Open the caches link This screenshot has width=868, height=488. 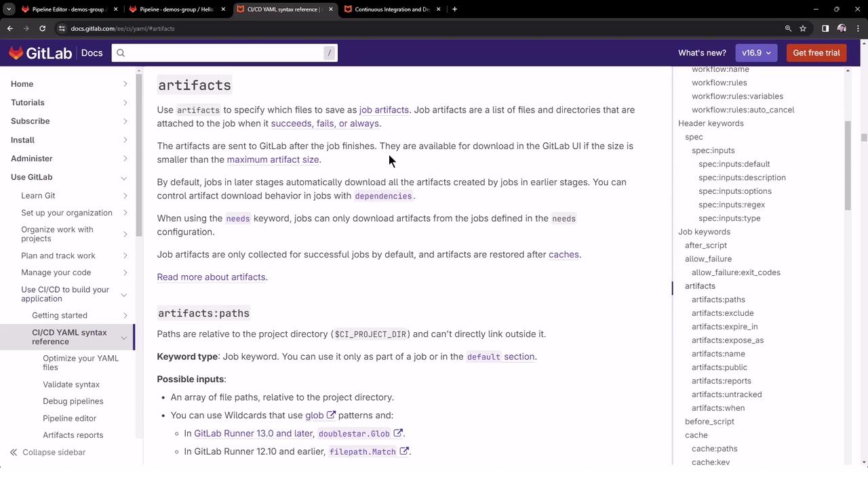click(x=564, y=254)
